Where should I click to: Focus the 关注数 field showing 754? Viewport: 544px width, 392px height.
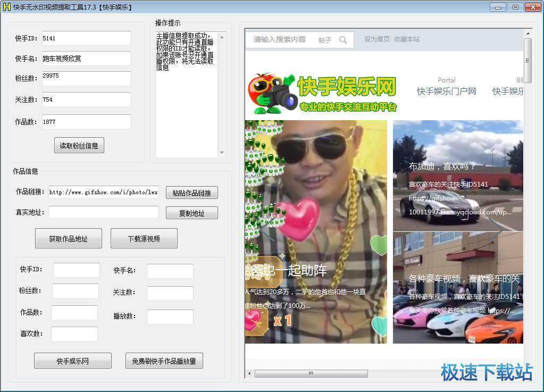coord(86,99)
